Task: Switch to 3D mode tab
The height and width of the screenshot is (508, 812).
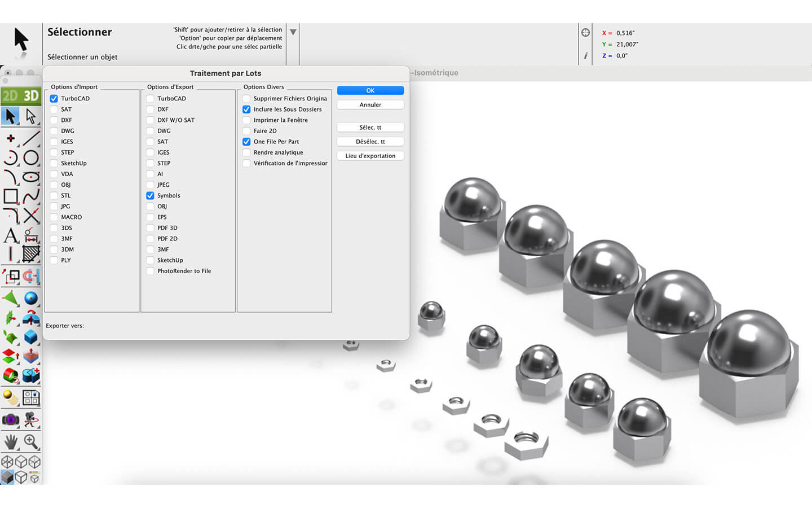Action: [x=31, y=96]
